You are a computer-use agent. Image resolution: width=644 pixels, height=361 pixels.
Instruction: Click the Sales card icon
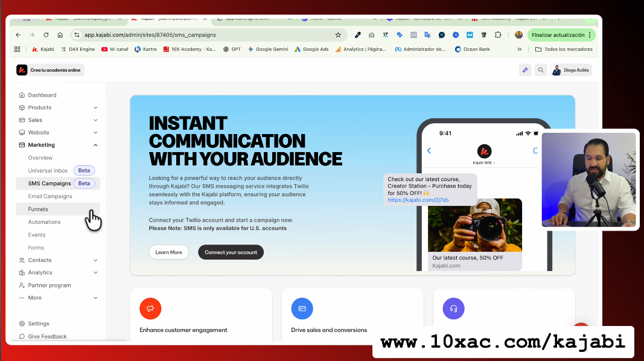(x=22, y=120)
